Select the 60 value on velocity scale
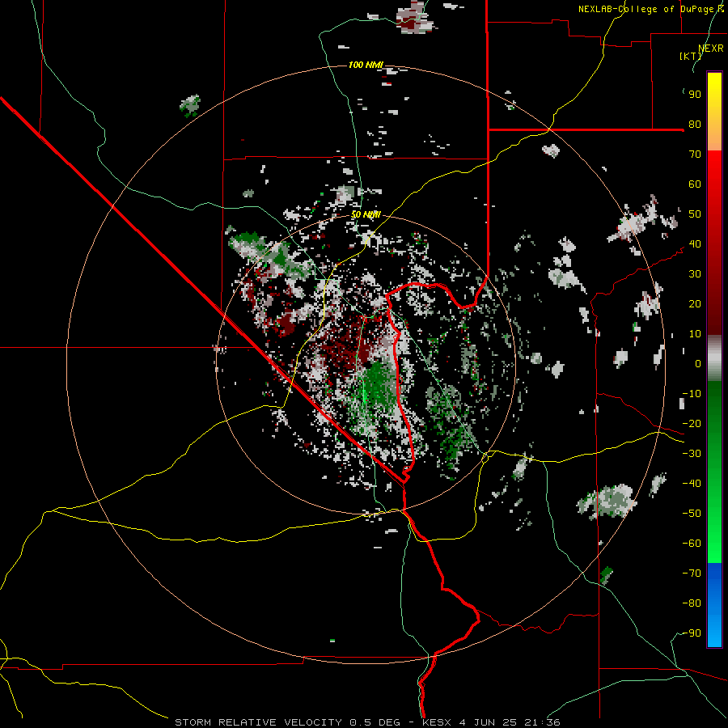The image size is (728, 728). (x=695, y=184)
